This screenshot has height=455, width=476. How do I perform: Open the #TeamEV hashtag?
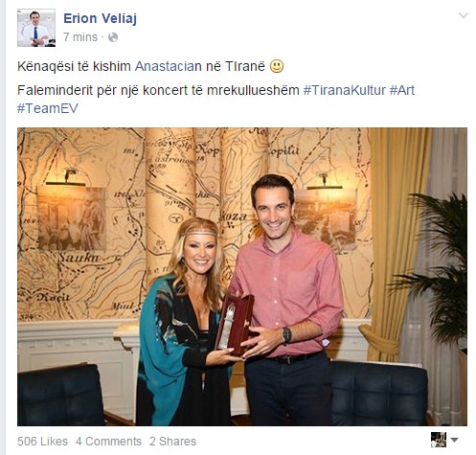[48, 108]
